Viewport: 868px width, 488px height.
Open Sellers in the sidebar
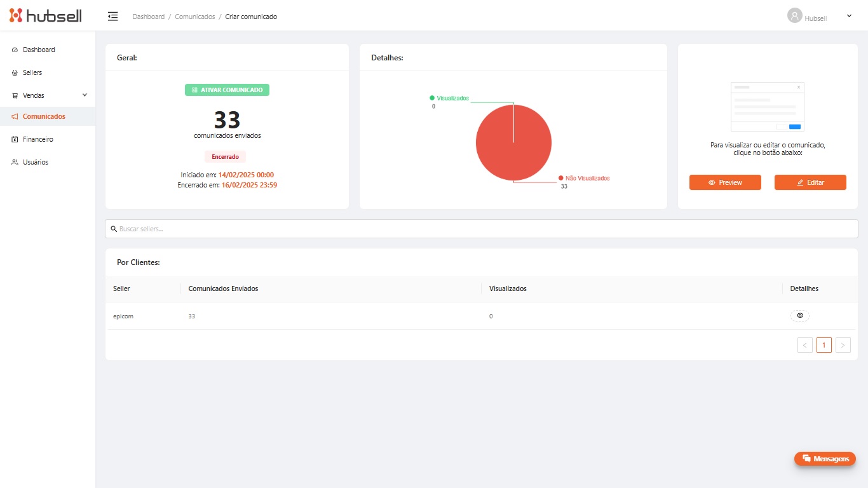(x=32, y=72)
